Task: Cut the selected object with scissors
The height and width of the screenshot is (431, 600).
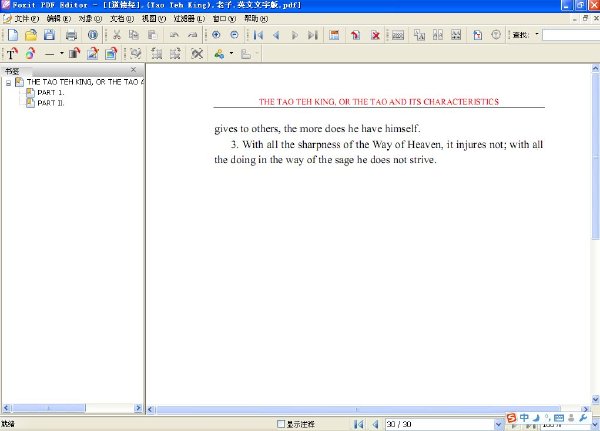Action: (x=117, y=35)
